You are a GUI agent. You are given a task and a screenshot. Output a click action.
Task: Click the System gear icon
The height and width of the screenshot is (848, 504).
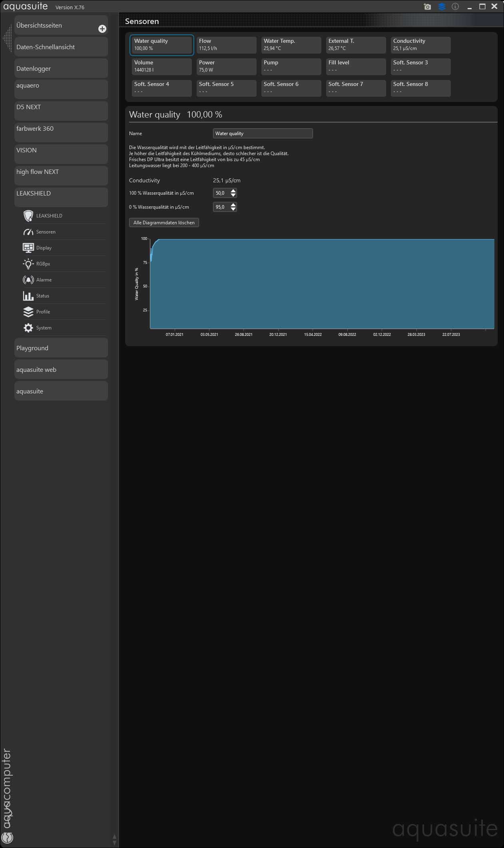(28, 328)
